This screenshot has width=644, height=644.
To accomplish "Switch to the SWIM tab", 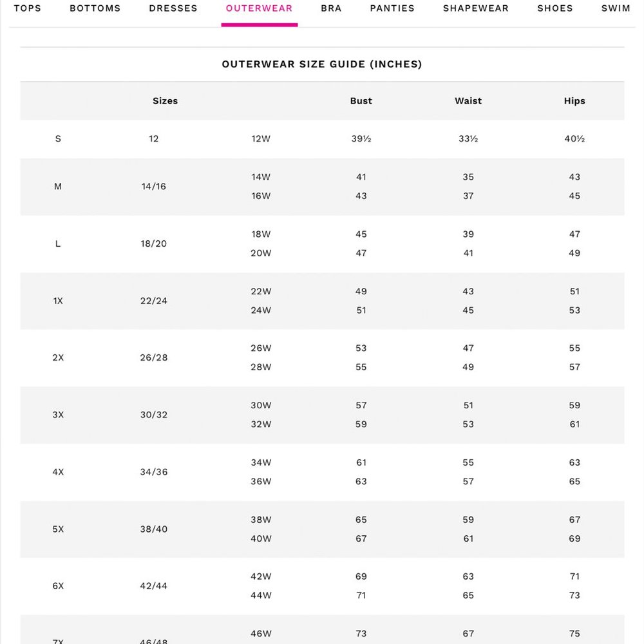I will tap(616, 8).
